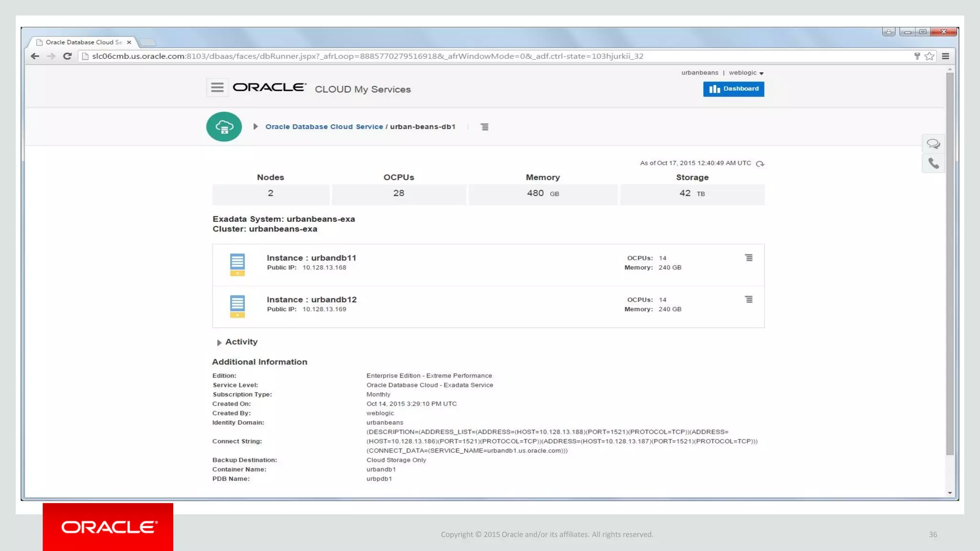Viewport: 980px width, 551px height.
Task: Follow the Oracle Database Cloud Service breadcrumb link
Action: [x=324, y=127]
